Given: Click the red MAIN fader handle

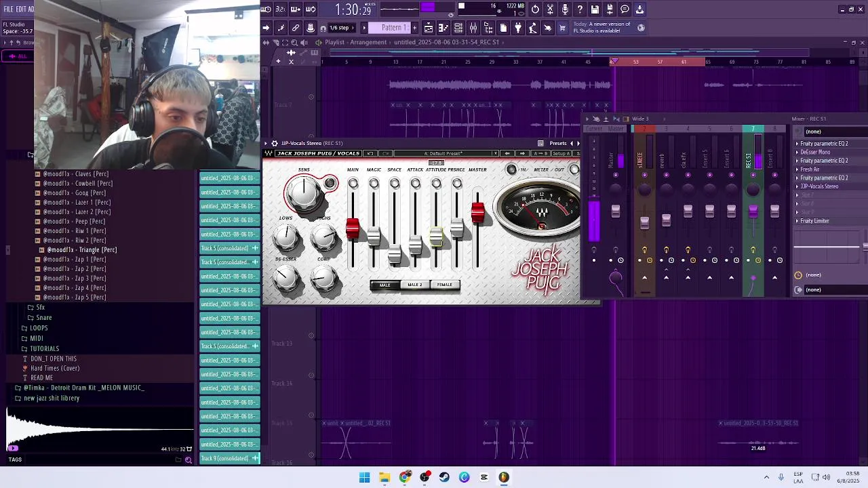Looking at the screenshot, I should tap(353, 229).
